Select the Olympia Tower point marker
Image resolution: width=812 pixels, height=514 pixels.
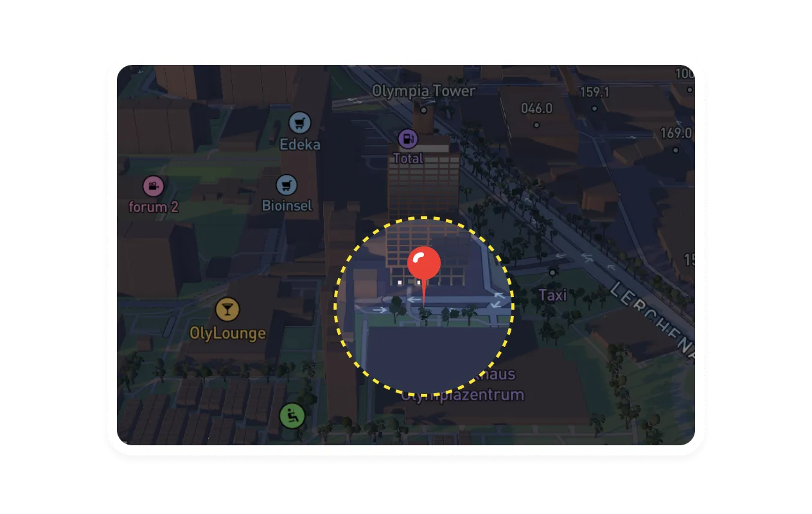click(x=423, y=111)
